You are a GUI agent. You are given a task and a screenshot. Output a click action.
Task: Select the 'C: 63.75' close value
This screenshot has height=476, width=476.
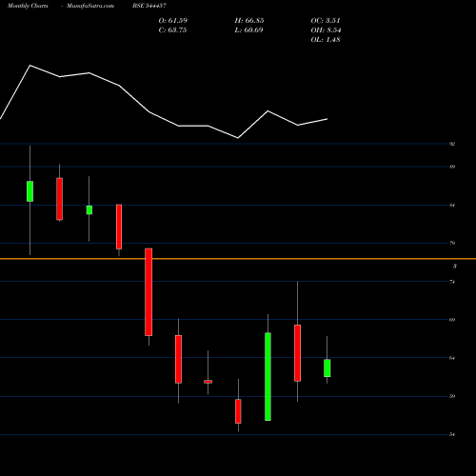172,30
